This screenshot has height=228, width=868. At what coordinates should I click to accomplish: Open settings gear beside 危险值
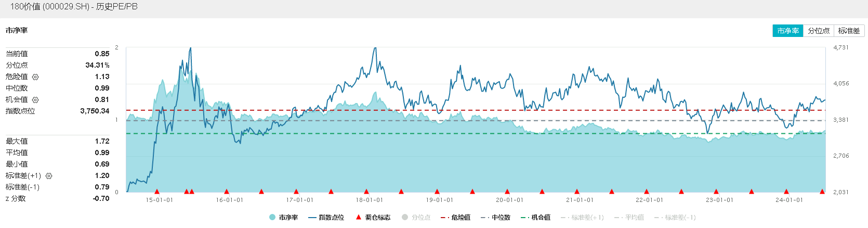(x=35, y=77)
